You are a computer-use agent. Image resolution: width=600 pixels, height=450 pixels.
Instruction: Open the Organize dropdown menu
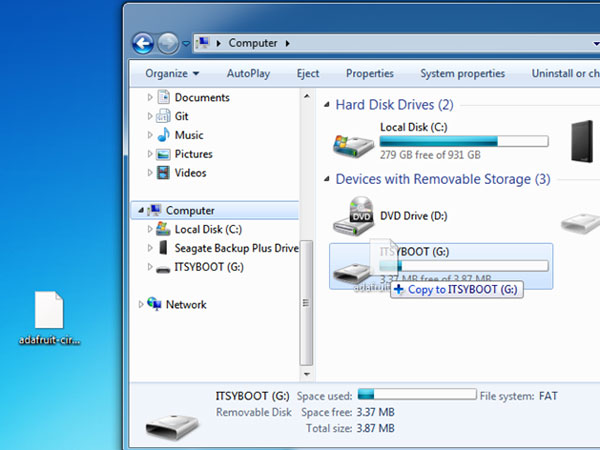tap(172, 73)
